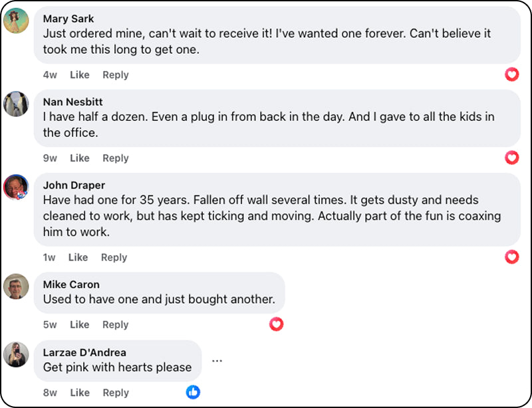Reply to Mary Sark's comment
532x408 pixels.
[115, 75]
